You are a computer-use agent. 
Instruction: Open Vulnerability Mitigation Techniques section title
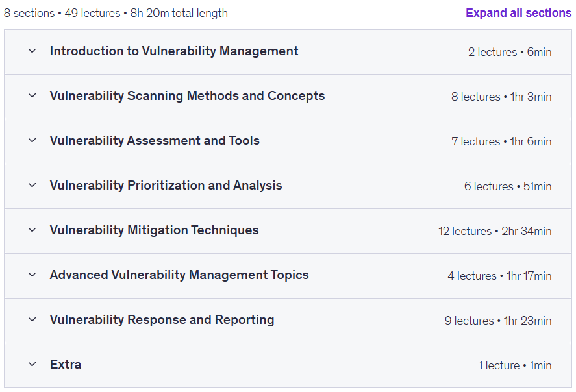coord(155,230)
